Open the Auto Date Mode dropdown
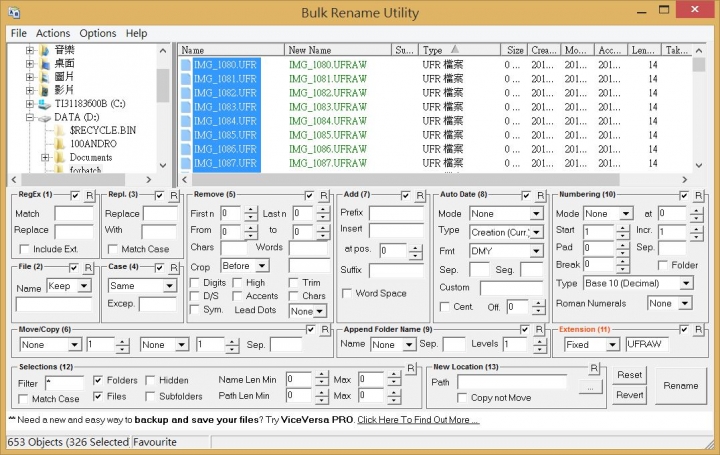 click(536, 214)
